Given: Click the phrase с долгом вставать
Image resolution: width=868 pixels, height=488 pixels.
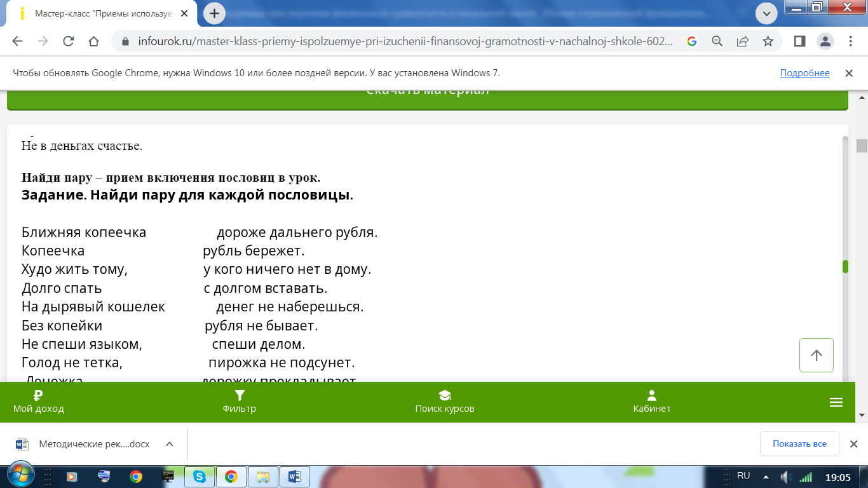Looking at the screenshot, I should [x=266, y=288].
